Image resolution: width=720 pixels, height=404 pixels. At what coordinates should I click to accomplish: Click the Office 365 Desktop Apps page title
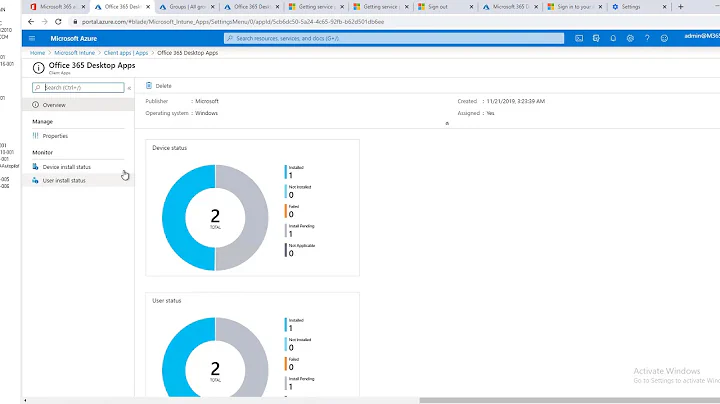pos(92,65)
